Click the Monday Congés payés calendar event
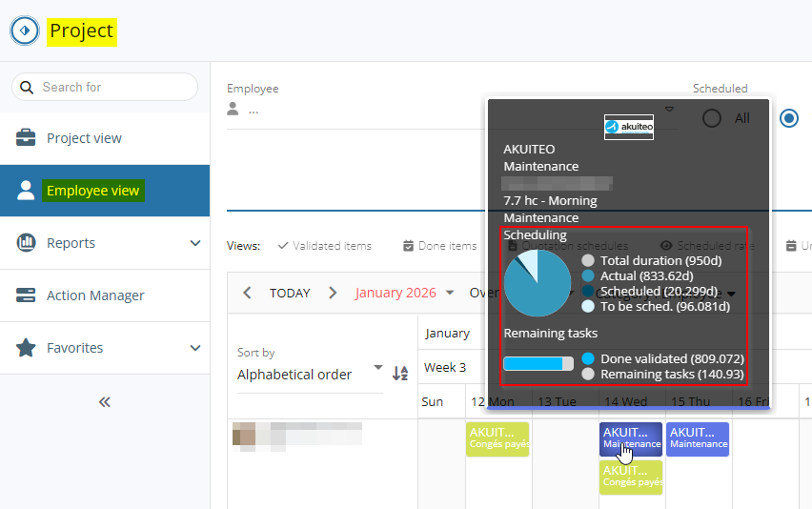812x509 pixels. point(497,438)
